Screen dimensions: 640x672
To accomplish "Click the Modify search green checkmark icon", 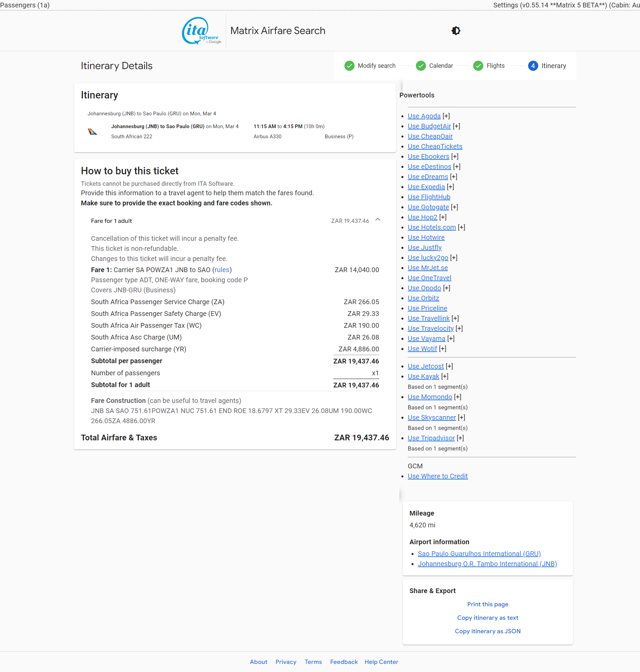I will (349, 65).
